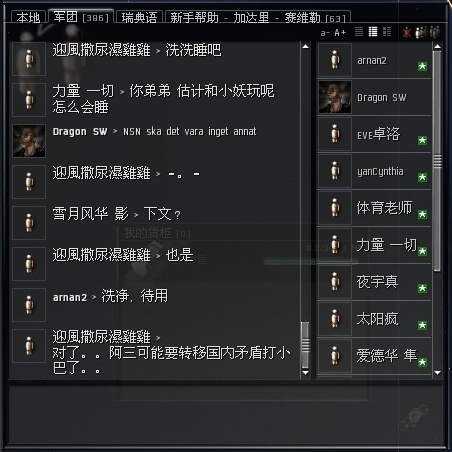
Task: Click the chat scrollbar thumb handle
Action: (305, 345)
